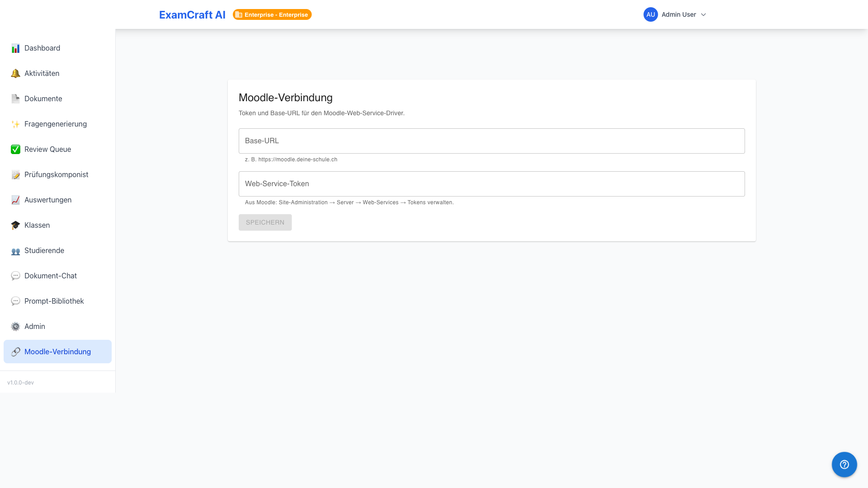The height and width of the screenshot is (488, 868).
Task: Open Dokumente in the sidebar
Action: point(57,99)
